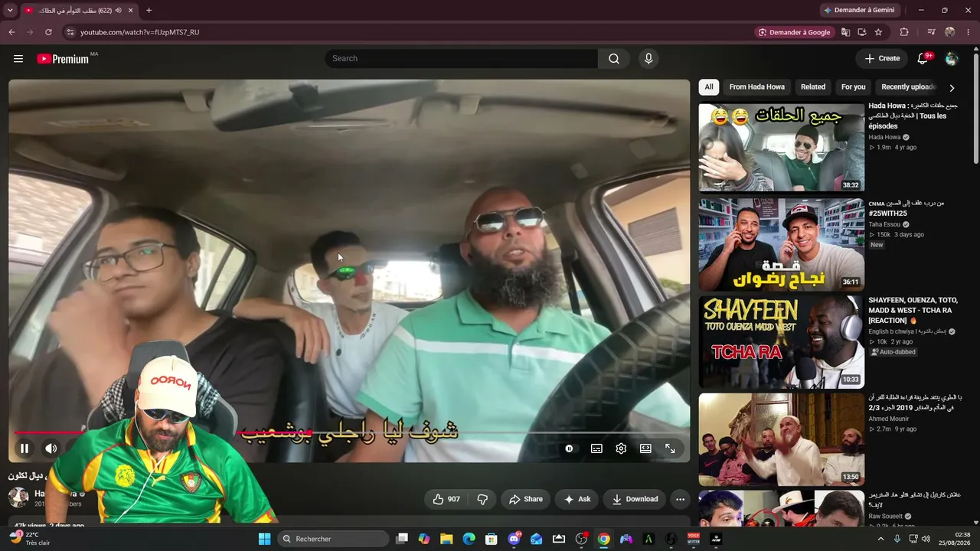This screenshot has width=980, height=551.
Task: Enter full screen mode
Action: [670, 448]
